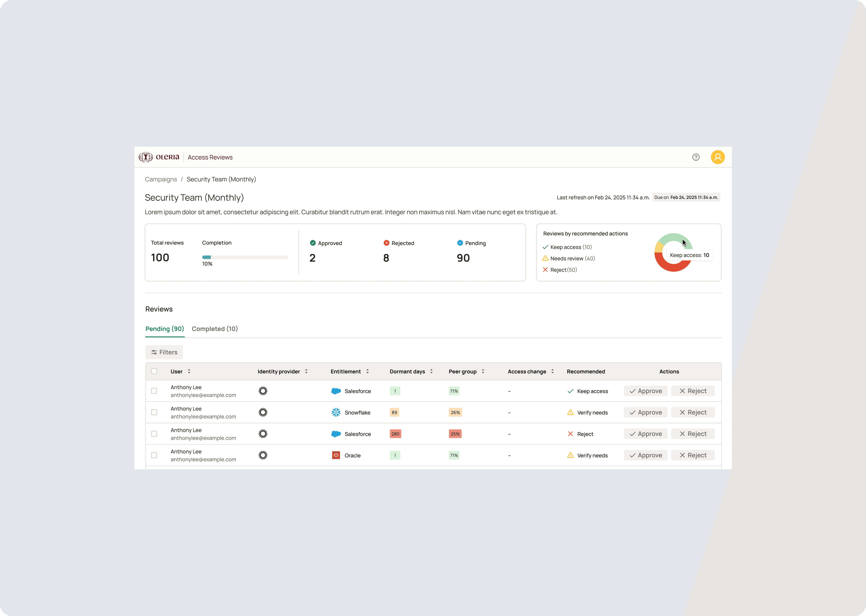
Task: Sort by Dormant days column
Action: coord(431,371)
